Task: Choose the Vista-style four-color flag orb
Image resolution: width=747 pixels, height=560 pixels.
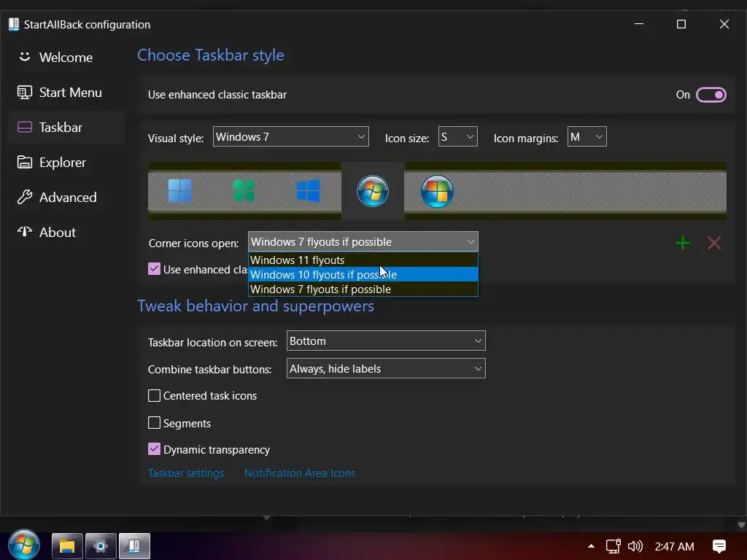Action: tap(437, 191)
